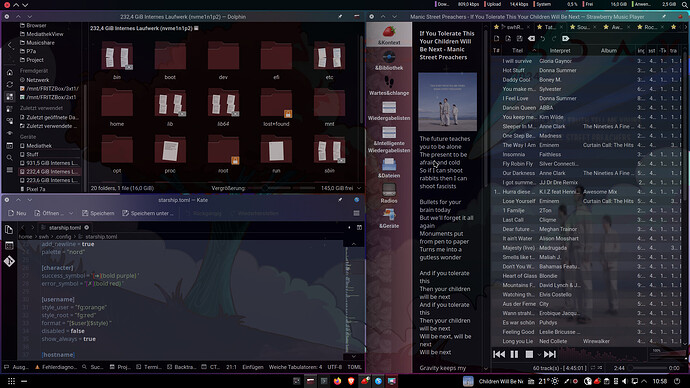
Task: Click undo icon in Strawberry playlist toolbar
Action: click(543, 39)
